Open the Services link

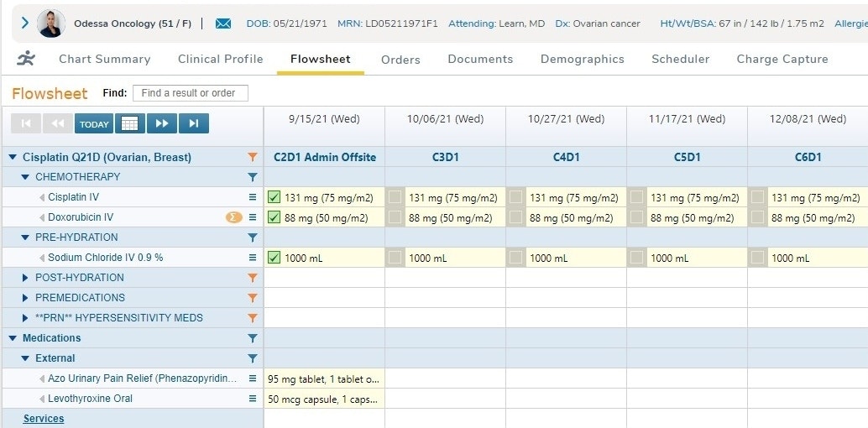pos(44,419)
